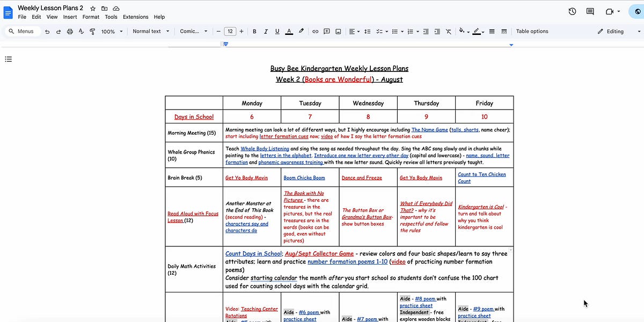The height and width of the screenshot is (322, 644).
Task: Select the paint format tool
Action: pyautogui.click(x=92, y=31)
